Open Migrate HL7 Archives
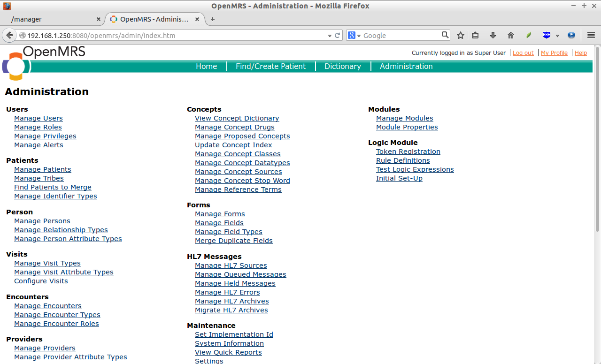Image resolution: width=601 pixels, height=364 pixels. click(231, 310)
